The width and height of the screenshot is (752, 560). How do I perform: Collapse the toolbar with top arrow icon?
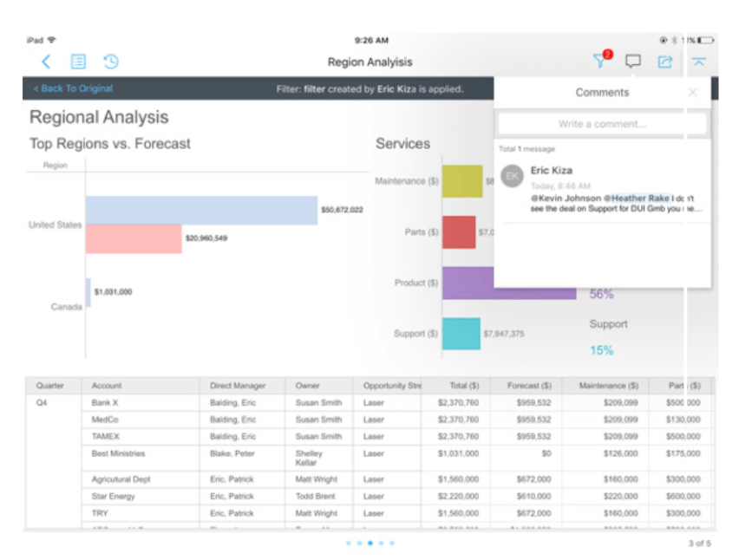[x=698, y=62]
